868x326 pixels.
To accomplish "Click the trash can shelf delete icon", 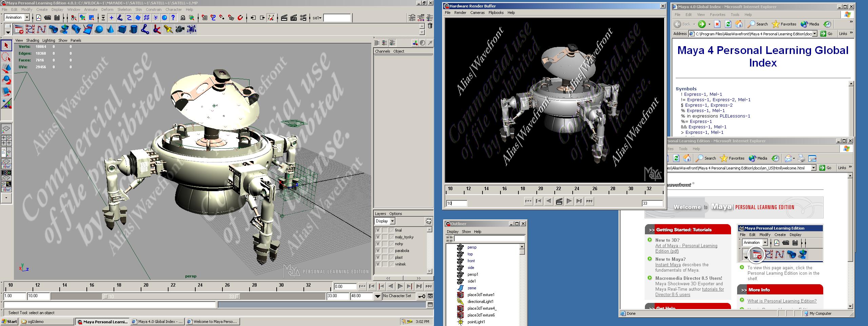I will click(430, 26).
